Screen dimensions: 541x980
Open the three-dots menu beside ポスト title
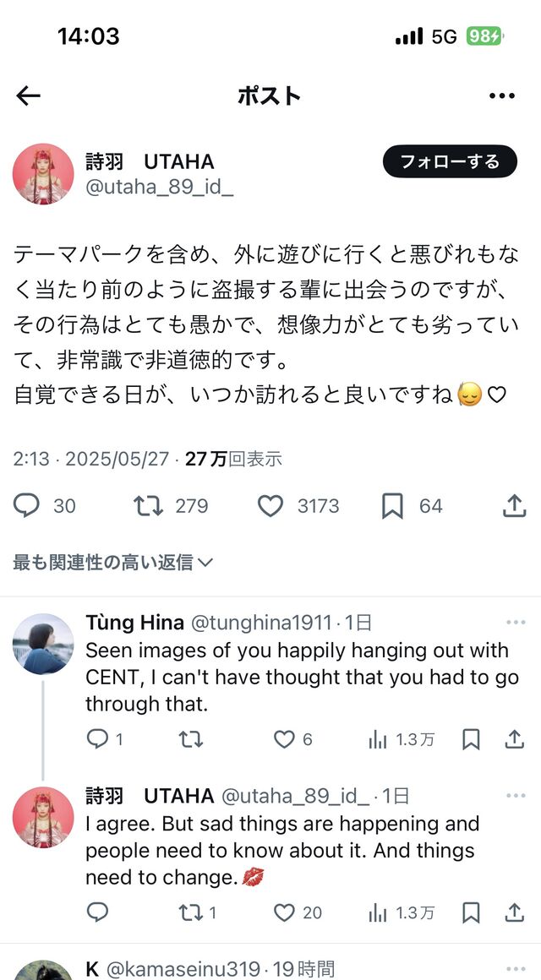(x=501, y=95)
